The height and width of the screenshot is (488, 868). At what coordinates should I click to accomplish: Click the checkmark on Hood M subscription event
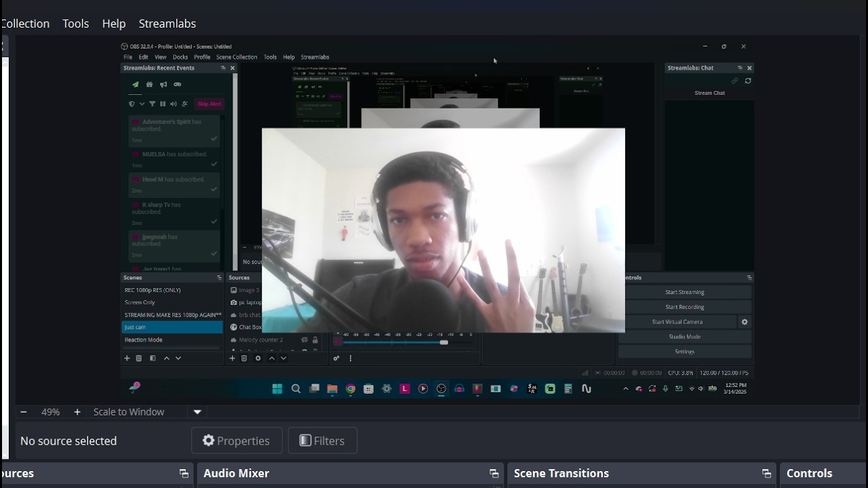click(x=214, y=189)
